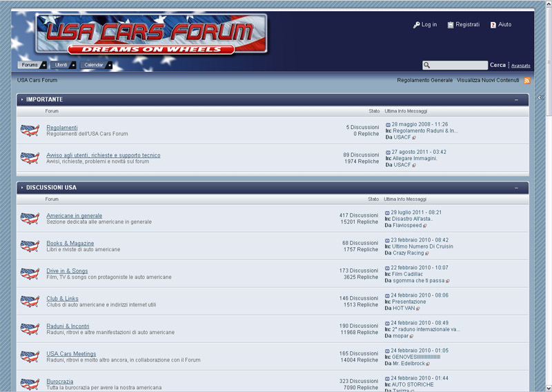Open last post icon dated 24 febbraio 01:05

click(387, 351)
